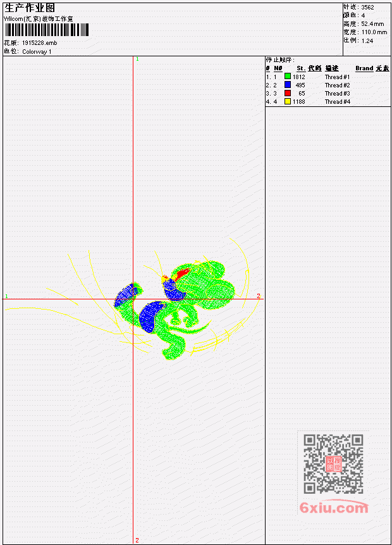
Task: Click the height value 52.4 mm
Action: (x=372, y=23)
